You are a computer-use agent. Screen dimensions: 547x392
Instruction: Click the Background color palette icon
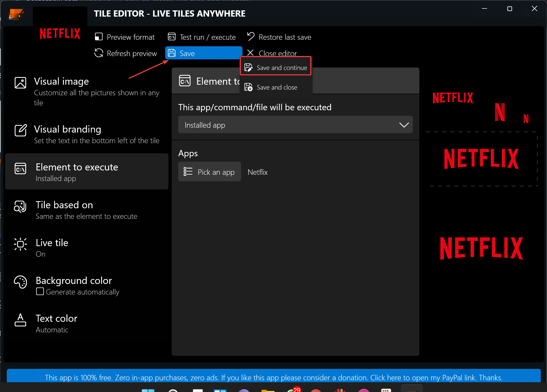point(20,282)
